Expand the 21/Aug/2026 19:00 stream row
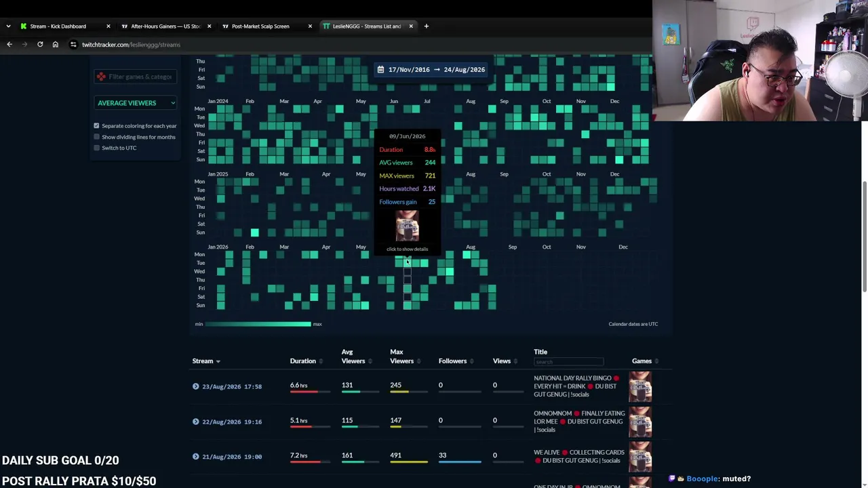 pyautogui.click(x=196, y=457)
